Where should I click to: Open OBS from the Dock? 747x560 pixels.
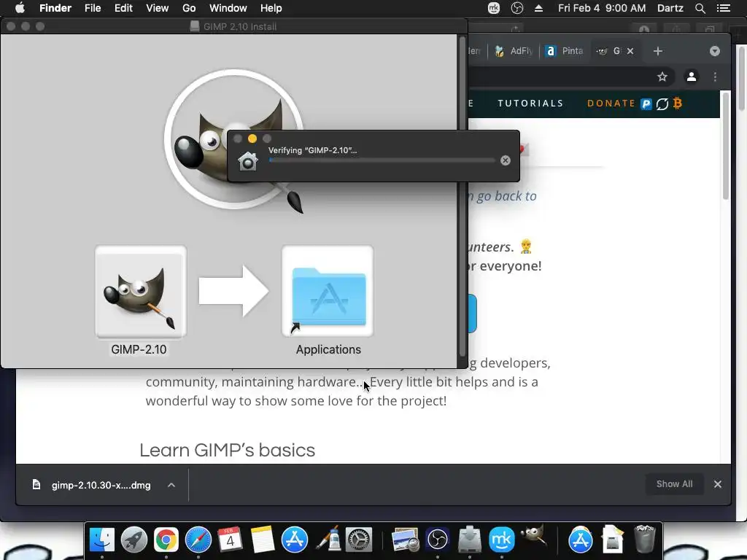pos(438,540)
